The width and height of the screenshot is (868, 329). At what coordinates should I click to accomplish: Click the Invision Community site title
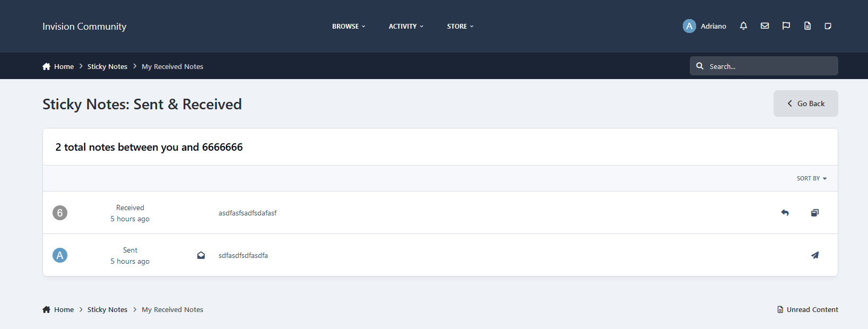pyautogui.click(x=84, y=26)
